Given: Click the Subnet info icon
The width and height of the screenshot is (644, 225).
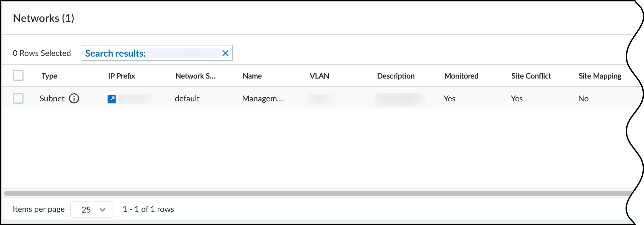Looking at the screenshot, I should point(74,98).
